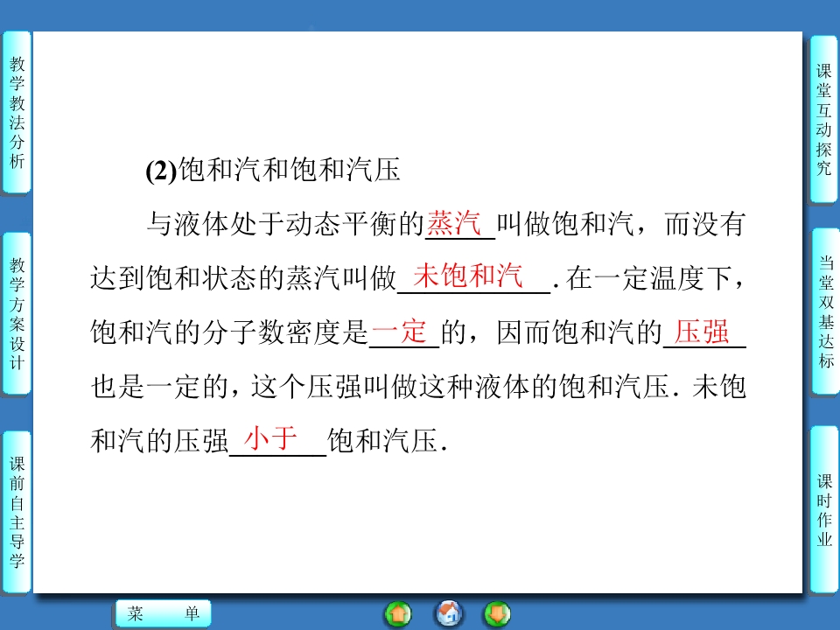Select the 课前自主导学 tab
Viewport: 840px width, 630px height.
click(17, 512)
